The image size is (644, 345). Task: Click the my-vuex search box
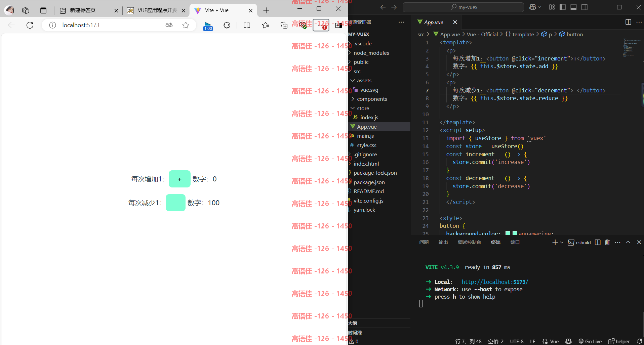tap(463, 7)
